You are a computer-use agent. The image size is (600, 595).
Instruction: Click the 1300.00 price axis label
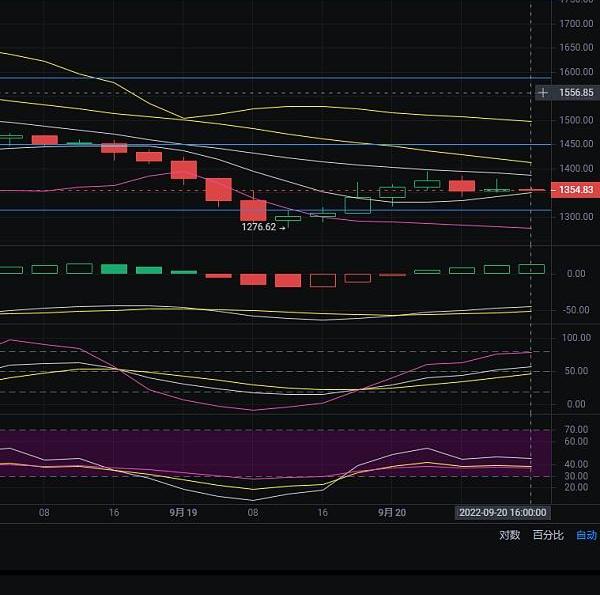(577, 217)
